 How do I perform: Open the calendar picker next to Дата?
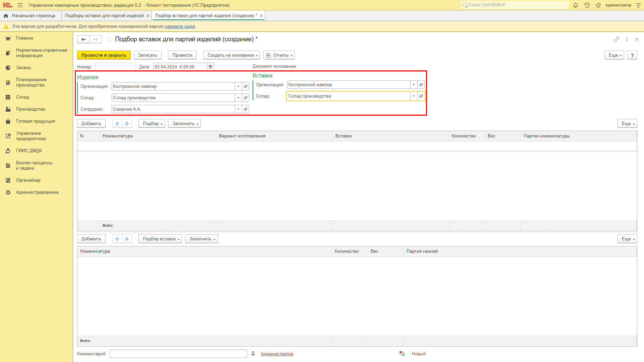(x=211, y=67)
